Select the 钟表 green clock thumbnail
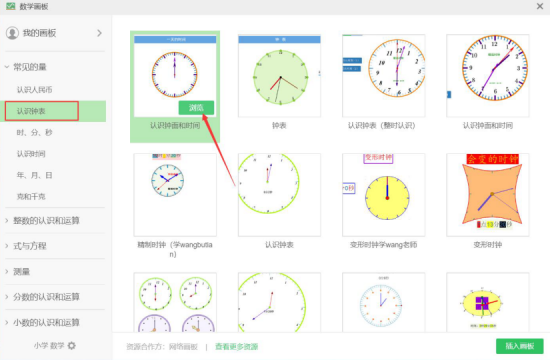 pos(279,75)
